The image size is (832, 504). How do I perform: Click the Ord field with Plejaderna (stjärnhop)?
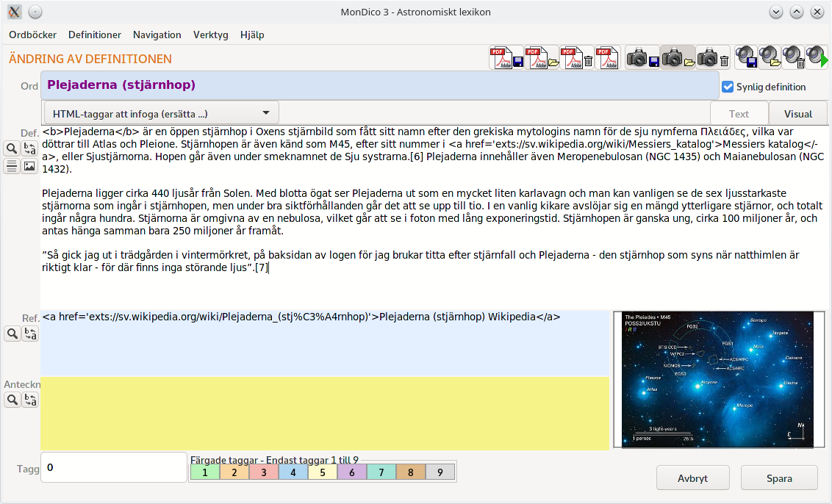pos(380,85)
